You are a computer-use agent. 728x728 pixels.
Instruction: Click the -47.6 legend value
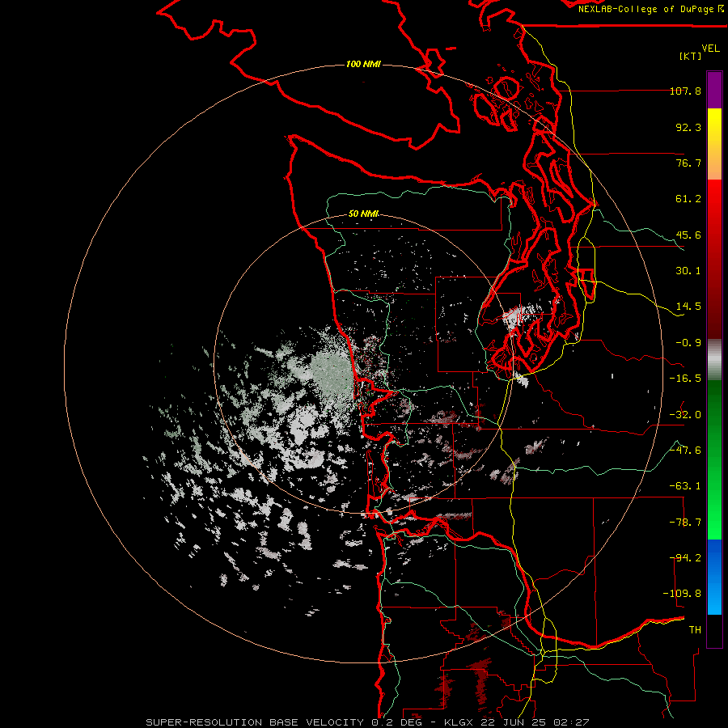(685, 451)
